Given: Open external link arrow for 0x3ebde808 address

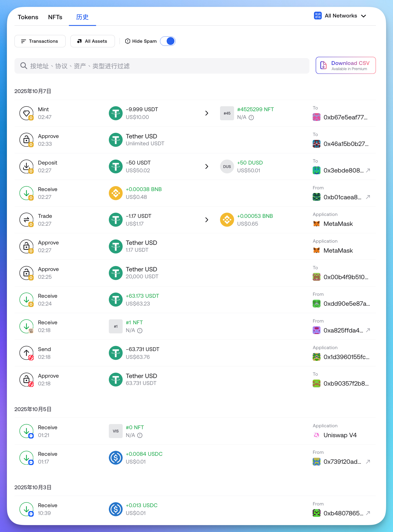Looking at the screenshot, I should (x=368, y=171).
